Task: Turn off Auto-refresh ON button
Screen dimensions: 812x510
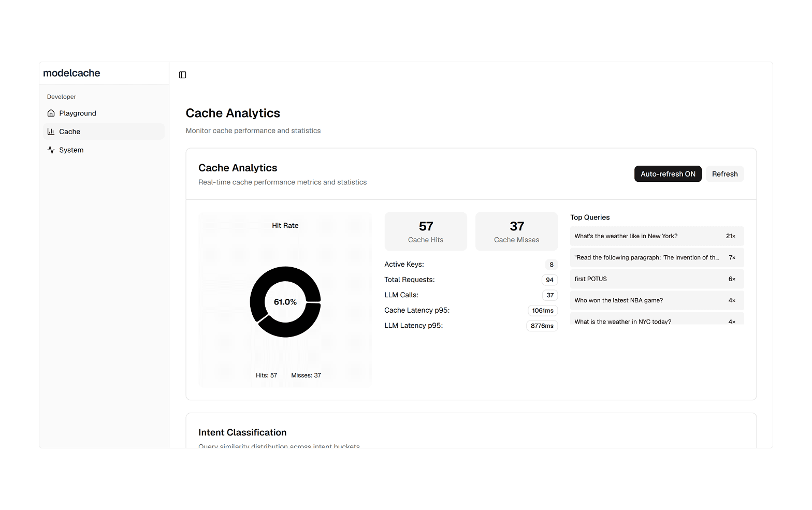Action: 668,174
